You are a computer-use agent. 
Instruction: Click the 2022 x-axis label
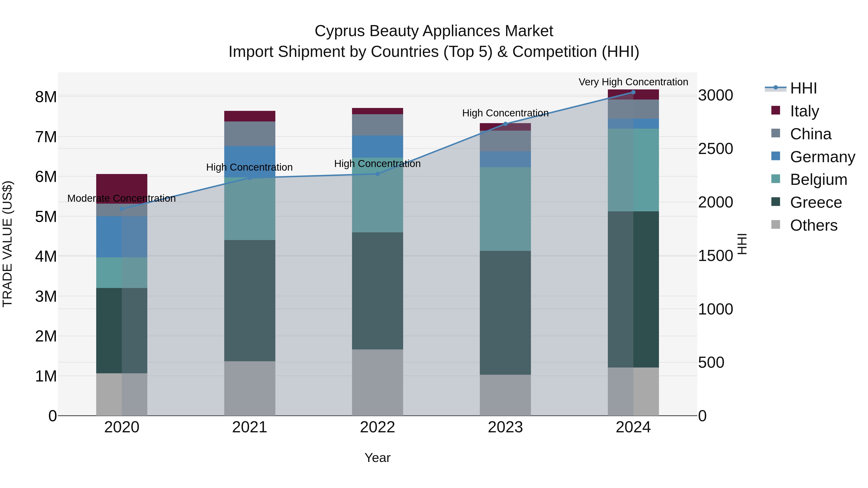377,427
